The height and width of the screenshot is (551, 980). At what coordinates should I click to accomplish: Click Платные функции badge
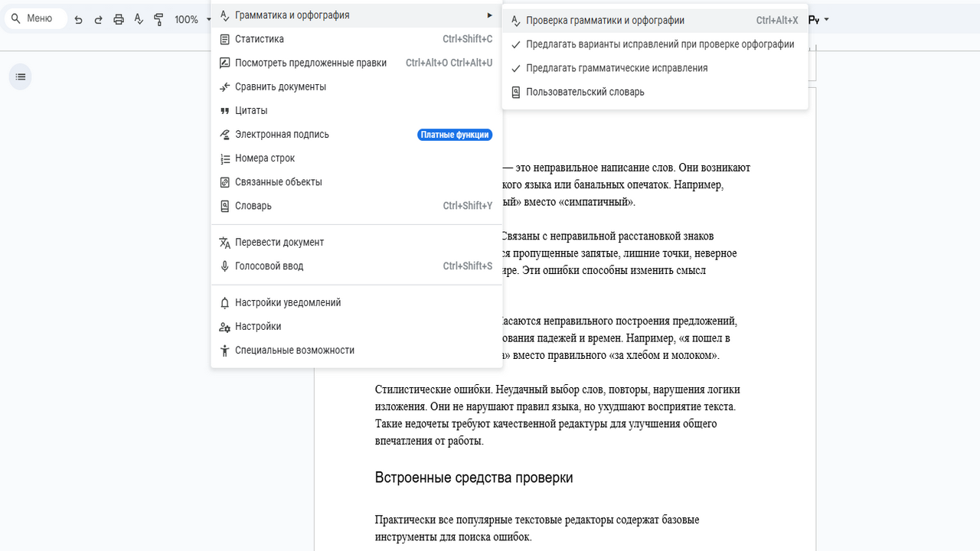click(455, 135)
